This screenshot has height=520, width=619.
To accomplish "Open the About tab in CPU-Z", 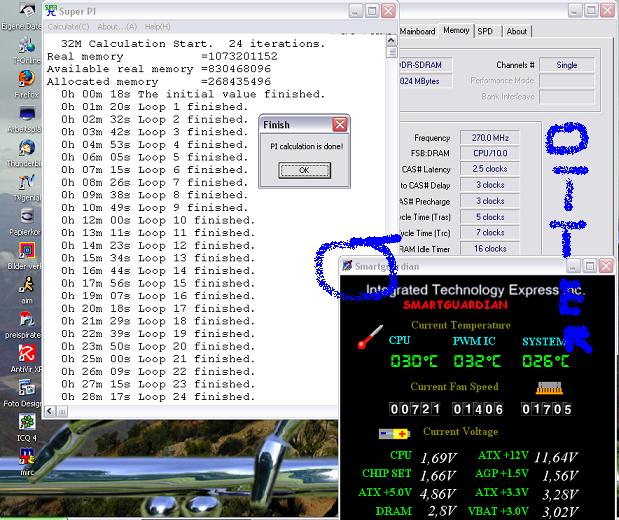I will point(516,31).
